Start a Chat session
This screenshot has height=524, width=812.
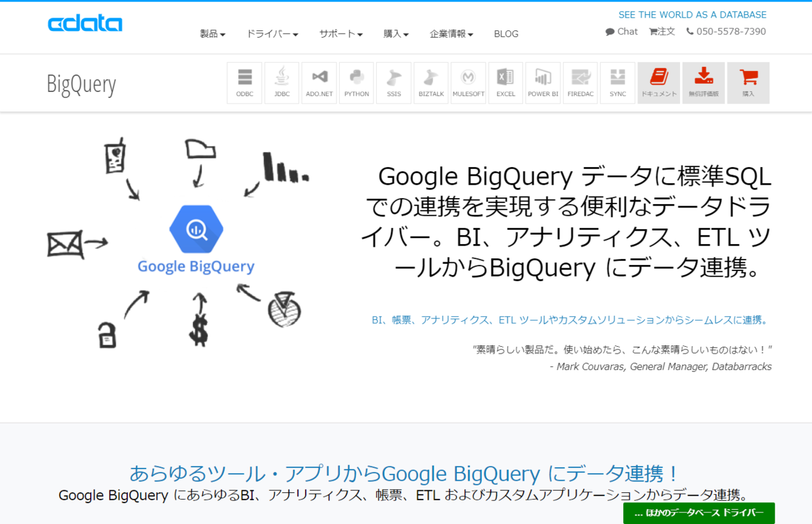622,31
